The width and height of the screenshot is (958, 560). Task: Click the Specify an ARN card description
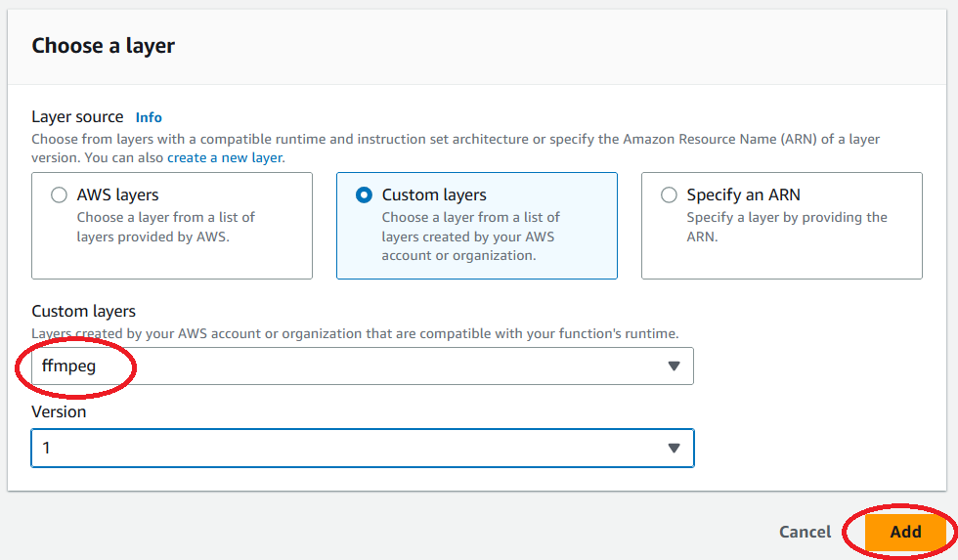click(x=787, y=227)
